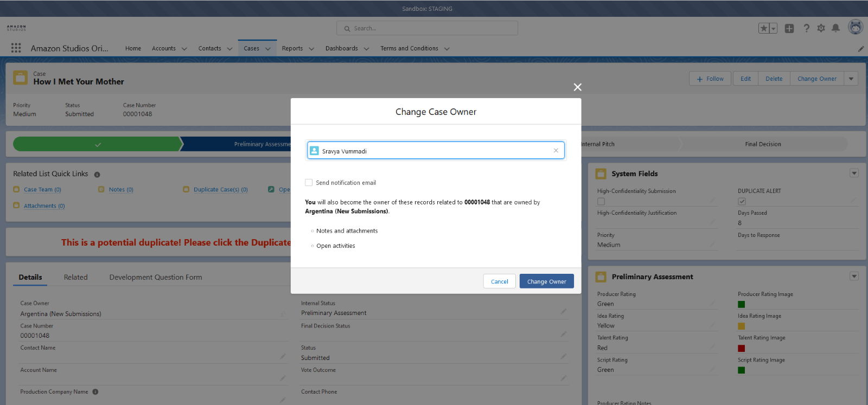Image resolution: width=868 pixels, height=405 pixels.
Task: Edit Internal Status pencil icon
Action: point(564,312)
